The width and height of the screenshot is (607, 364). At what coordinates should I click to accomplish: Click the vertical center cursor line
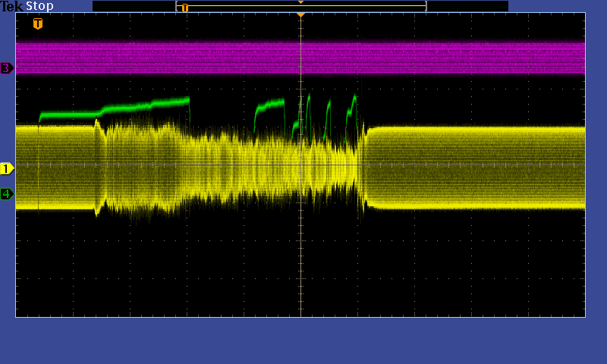coord(301,258)
